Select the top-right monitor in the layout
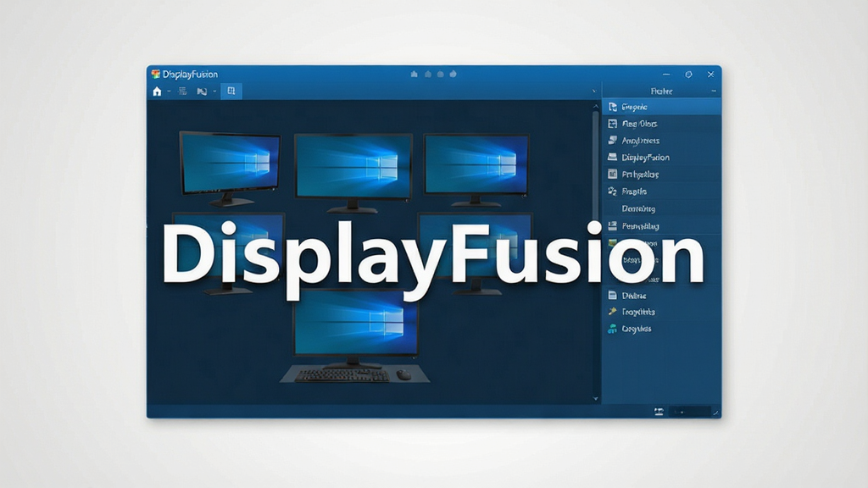Image resolution: width=868 pixels, height=488 pixels. tap(476, 169)
